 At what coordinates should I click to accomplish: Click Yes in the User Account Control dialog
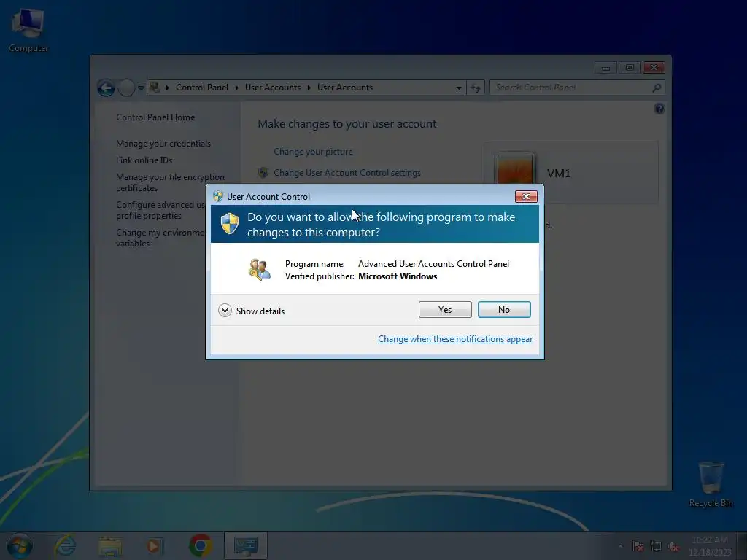point(445,309)
